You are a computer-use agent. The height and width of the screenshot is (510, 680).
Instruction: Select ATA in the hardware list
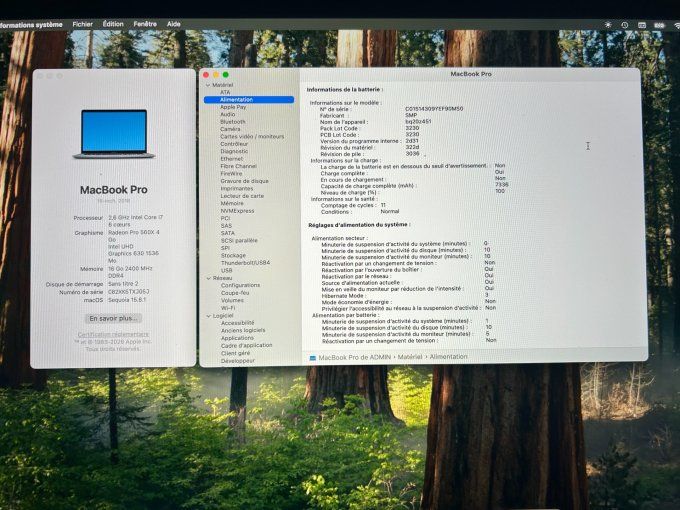pyautogui.click(x=225, y=92)
